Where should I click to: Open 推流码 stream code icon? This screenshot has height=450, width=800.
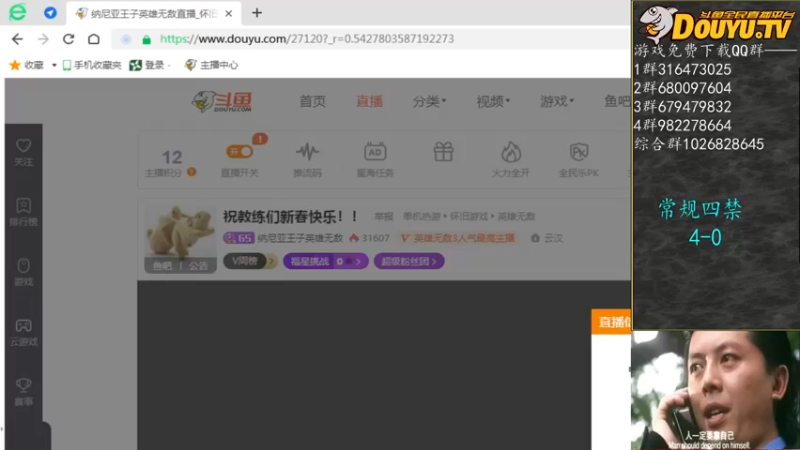click(307, 160)
